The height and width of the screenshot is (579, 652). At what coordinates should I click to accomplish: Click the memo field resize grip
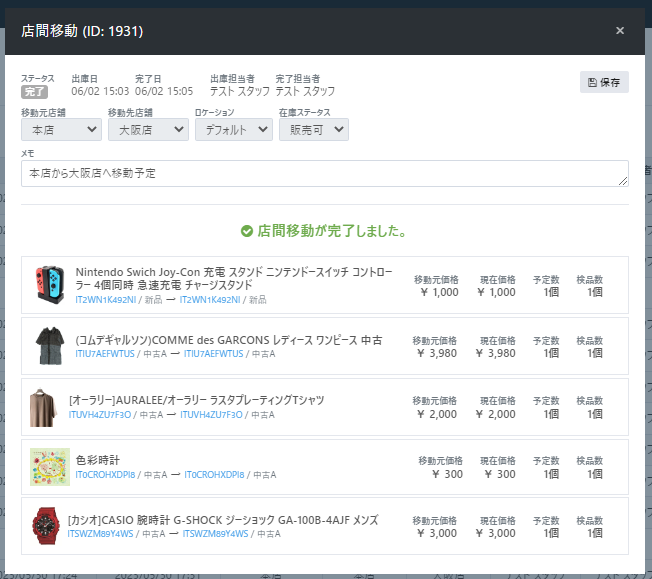pyautogui.click(x=623, y=181)
